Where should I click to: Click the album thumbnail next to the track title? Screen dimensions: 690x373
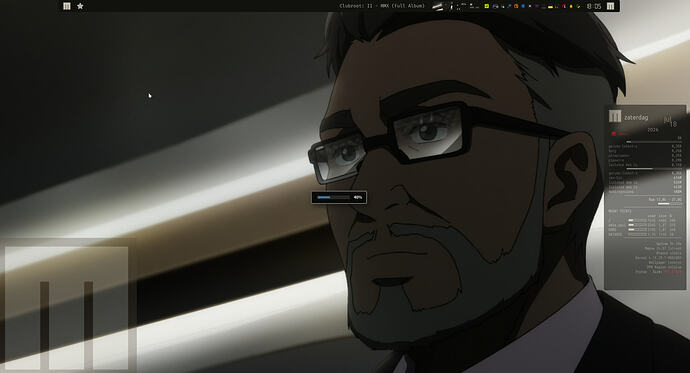point(437,6)
